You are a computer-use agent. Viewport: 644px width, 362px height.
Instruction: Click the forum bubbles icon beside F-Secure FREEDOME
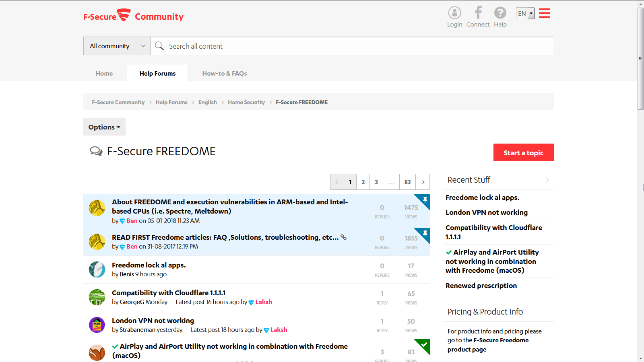[x=96, y=151]
